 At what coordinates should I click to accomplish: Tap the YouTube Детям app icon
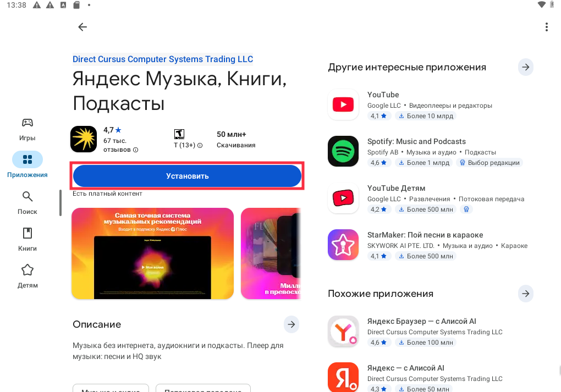pos(343,198)
